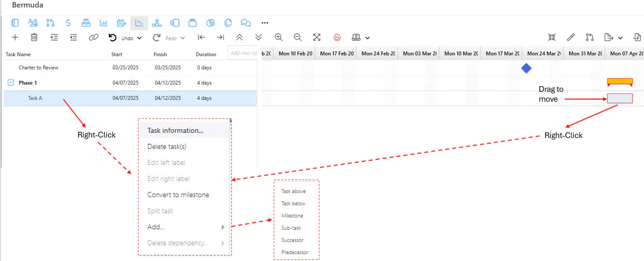Image resolution: width=644 pixels, height=261 pixels.
Task: Click the 'Add new column' field
Action: coord(243,53)
